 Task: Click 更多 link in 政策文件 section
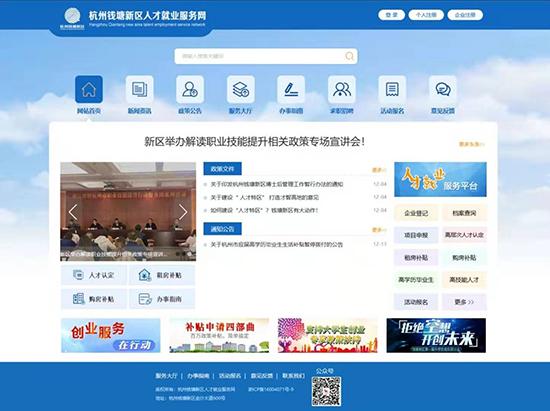pyautogui.click(x=379, y=170)
